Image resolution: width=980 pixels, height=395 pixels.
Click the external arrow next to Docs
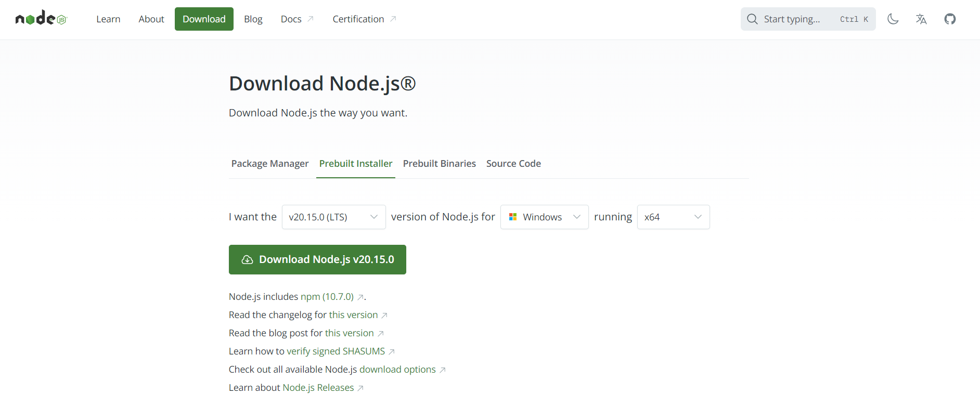click(311, 19)
